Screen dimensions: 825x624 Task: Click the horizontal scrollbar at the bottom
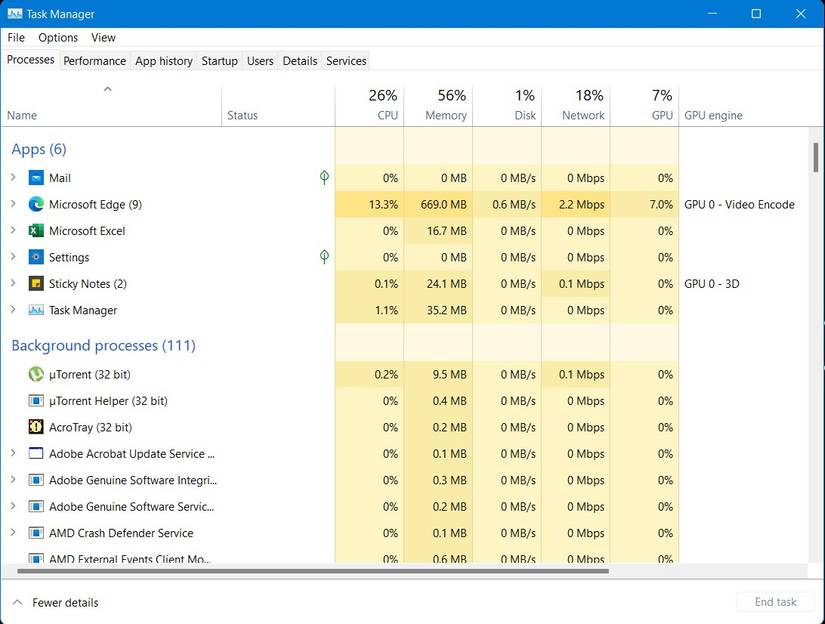point(312,571)
